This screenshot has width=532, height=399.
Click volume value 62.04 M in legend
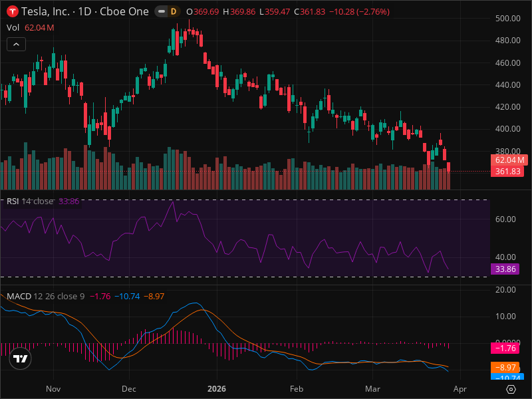39,28
